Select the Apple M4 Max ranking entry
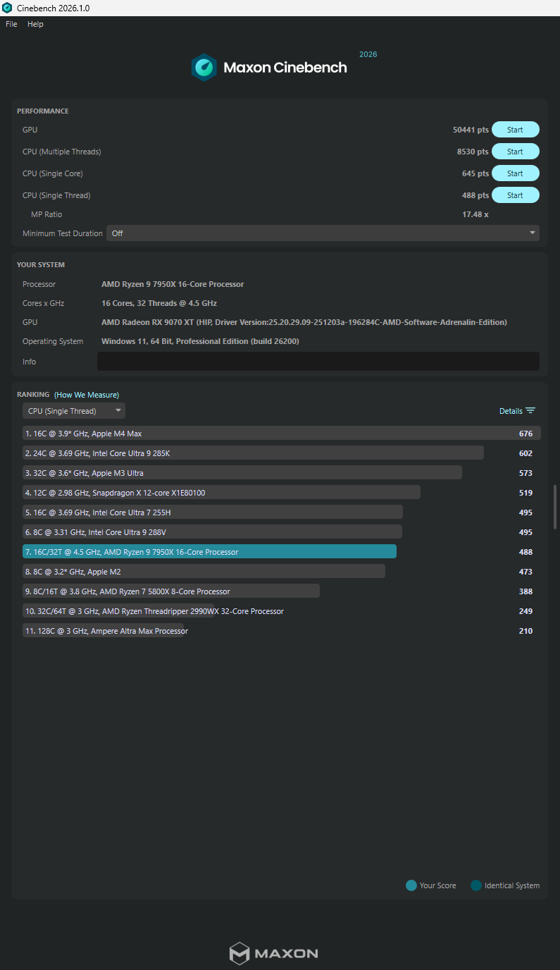560x970 pixels. [x=281, y=434]
